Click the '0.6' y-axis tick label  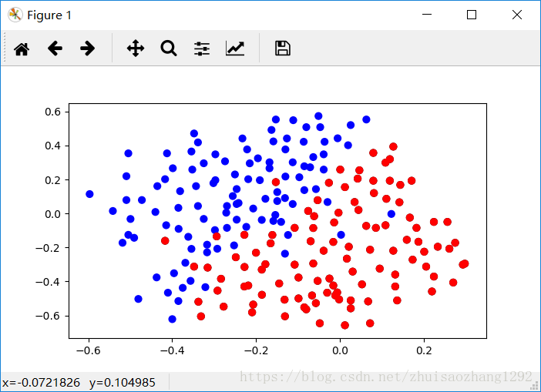pos(52,112)
